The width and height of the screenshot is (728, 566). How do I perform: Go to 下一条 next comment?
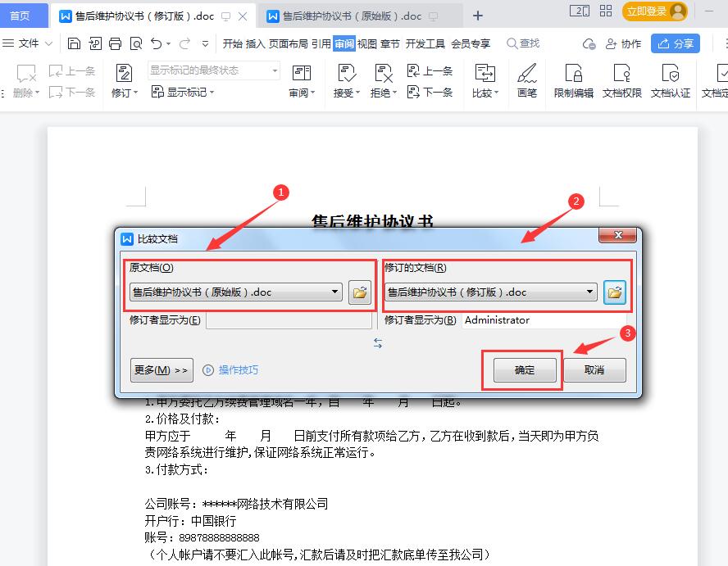[72, 92]
